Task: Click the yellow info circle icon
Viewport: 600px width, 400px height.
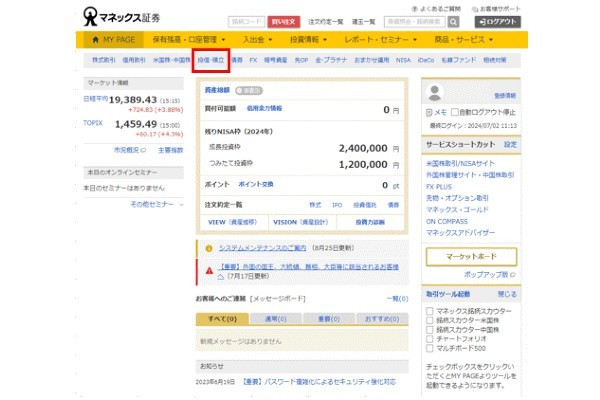Action: (209, 248)
